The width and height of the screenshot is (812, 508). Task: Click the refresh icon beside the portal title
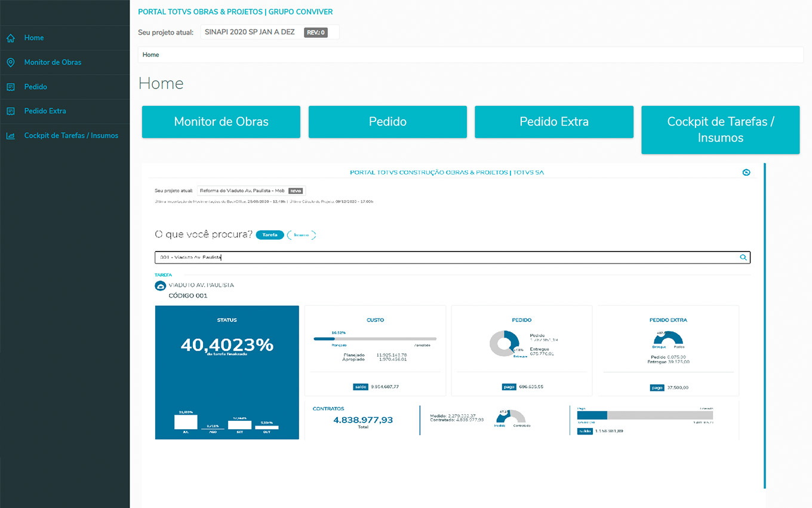(x=746, y=173)
